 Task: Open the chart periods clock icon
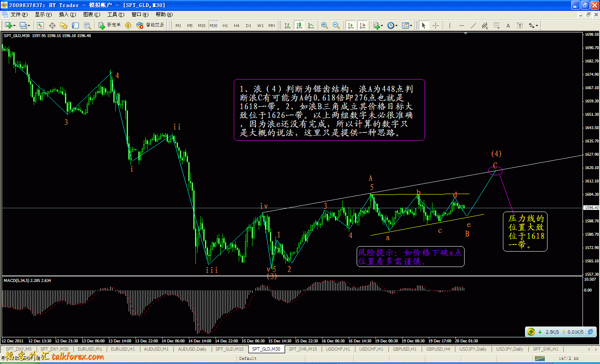(390, 25)
